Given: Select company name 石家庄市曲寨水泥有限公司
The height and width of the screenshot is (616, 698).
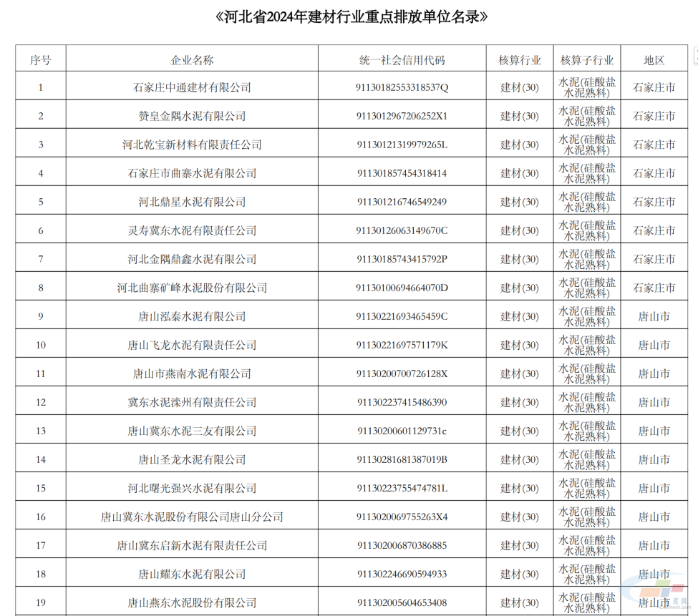Looking at the screenshot, I should click(x=192, y=173).
